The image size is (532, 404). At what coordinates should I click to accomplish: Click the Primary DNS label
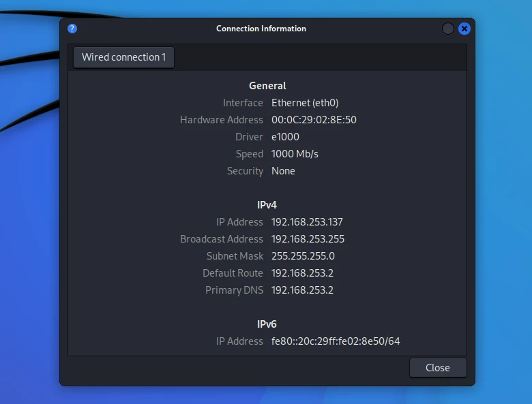click(x=235, y=290)
